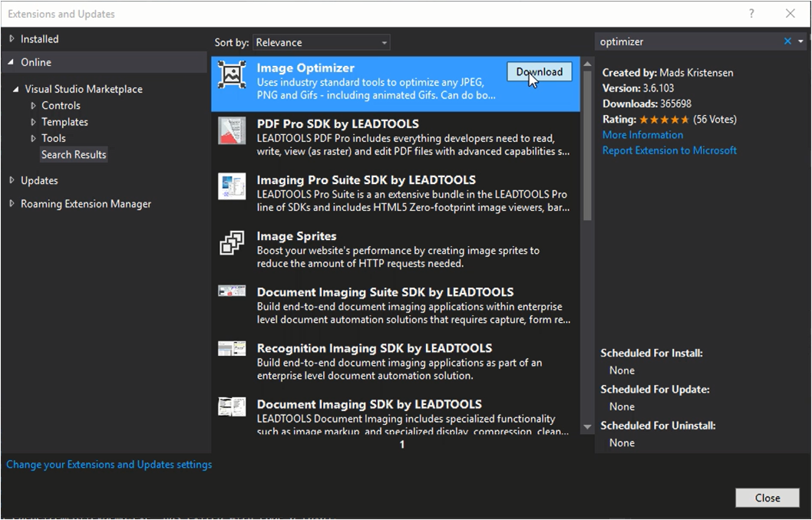Open the Sort by Relevance dropdown

click(x=321, y=42)
